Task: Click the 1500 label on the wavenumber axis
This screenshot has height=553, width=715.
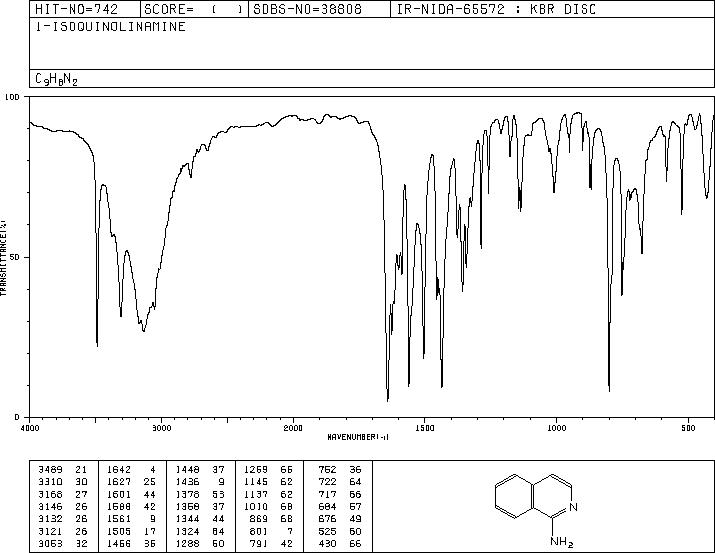Action: point(425,428)
